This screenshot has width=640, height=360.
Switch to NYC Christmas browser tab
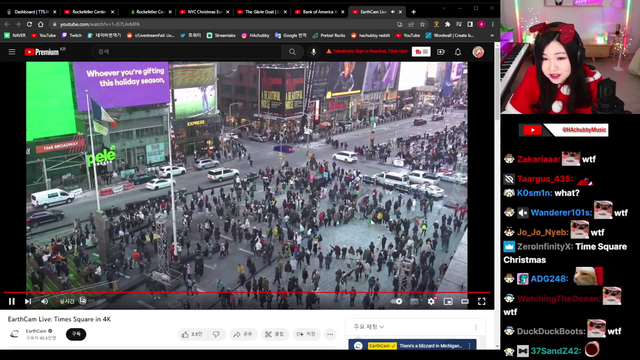[204, 12]
